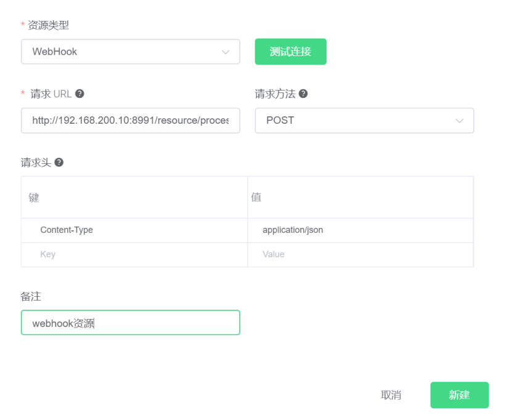Cancel the dialog with 取消

(391, 395)
